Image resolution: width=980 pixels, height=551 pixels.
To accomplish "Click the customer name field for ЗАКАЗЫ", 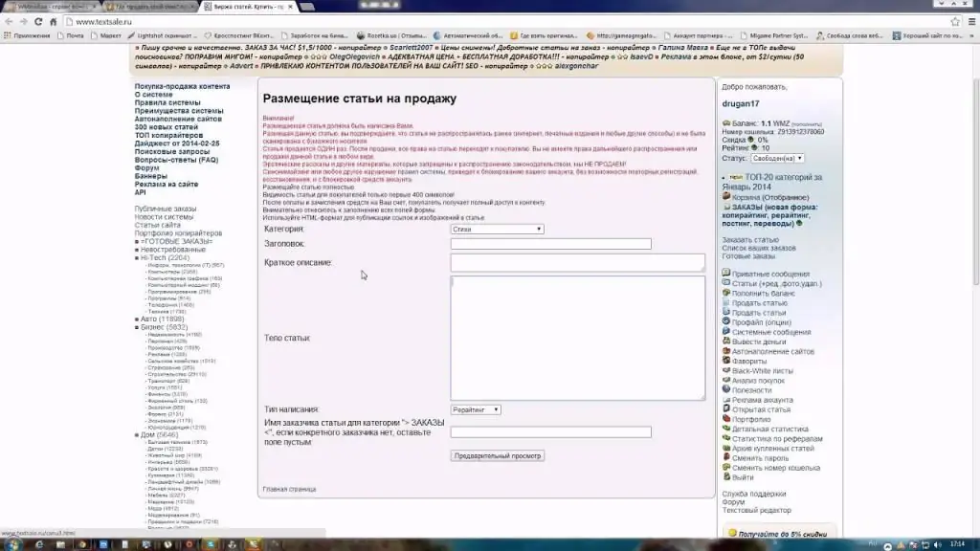I will tap(550, 431).
